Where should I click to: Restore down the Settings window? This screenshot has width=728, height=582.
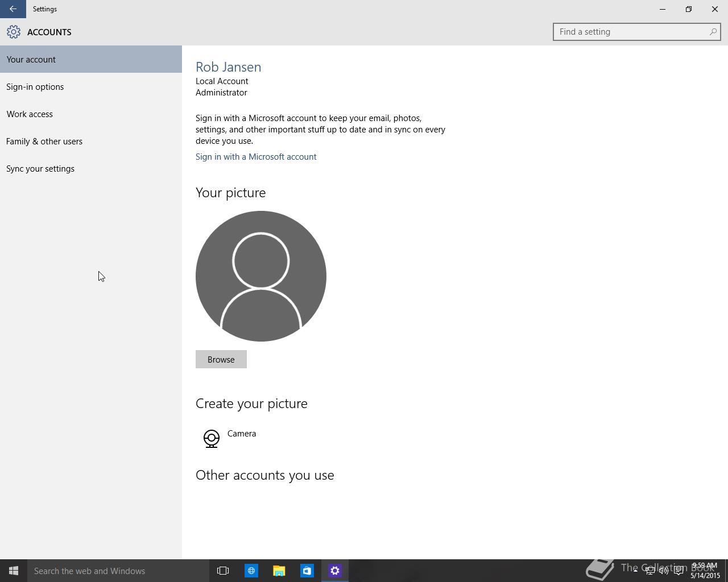689,9
